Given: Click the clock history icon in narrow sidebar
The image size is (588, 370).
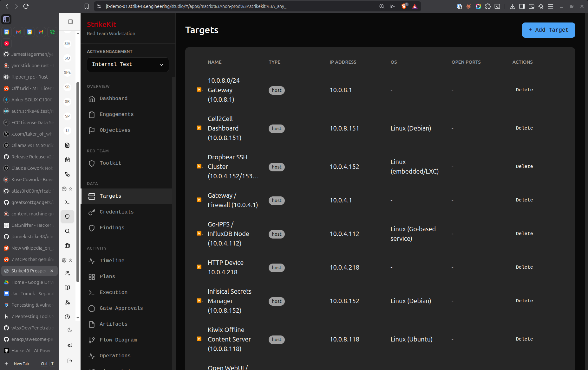Looking at the screenshot, I should (x=67, y=317).
